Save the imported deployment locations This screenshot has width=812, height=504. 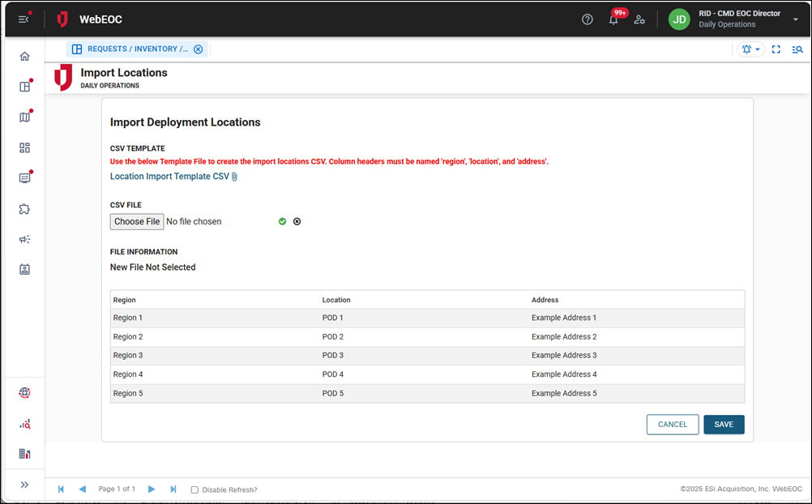pyautogui.click(x=723, y=424)
